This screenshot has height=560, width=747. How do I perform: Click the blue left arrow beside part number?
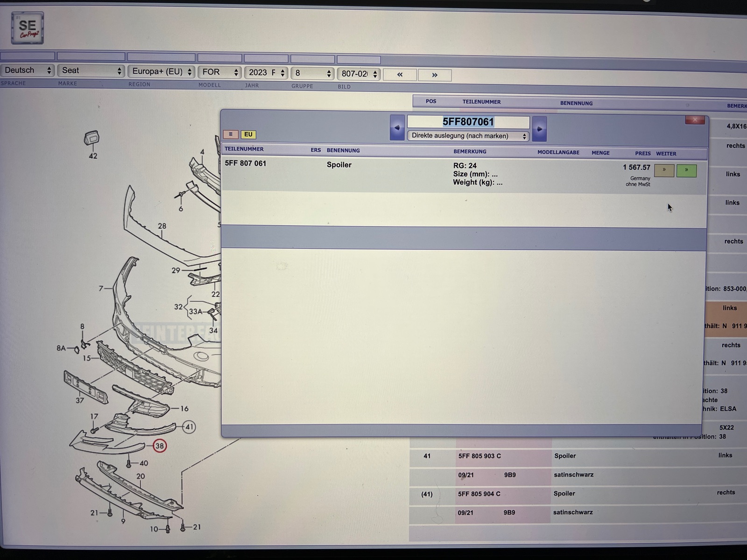click(397, 128)
